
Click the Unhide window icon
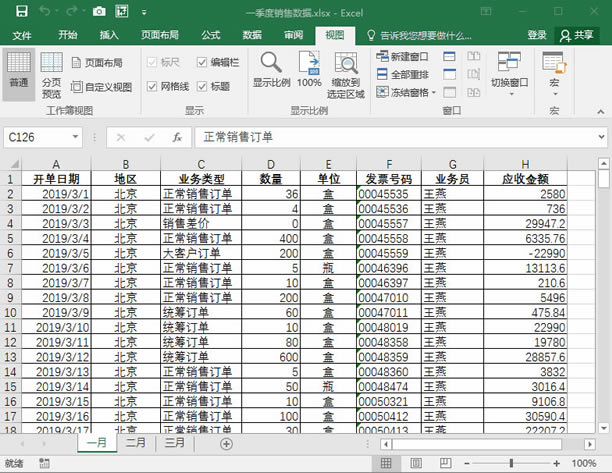tap(449, 92)
